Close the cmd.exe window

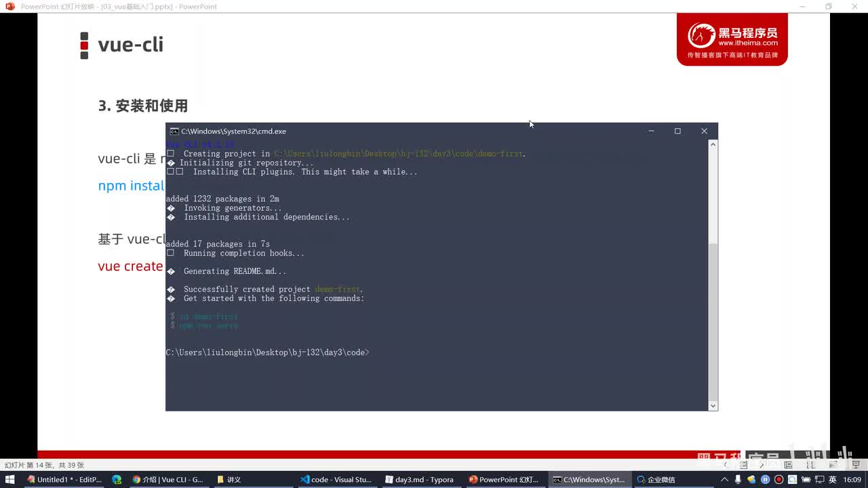tap(704, 131)
